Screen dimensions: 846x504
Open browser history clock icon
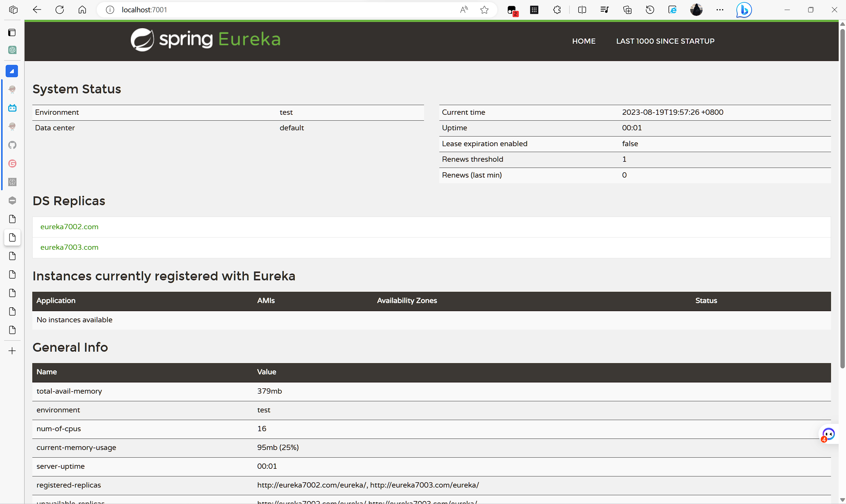coord(649,10)
